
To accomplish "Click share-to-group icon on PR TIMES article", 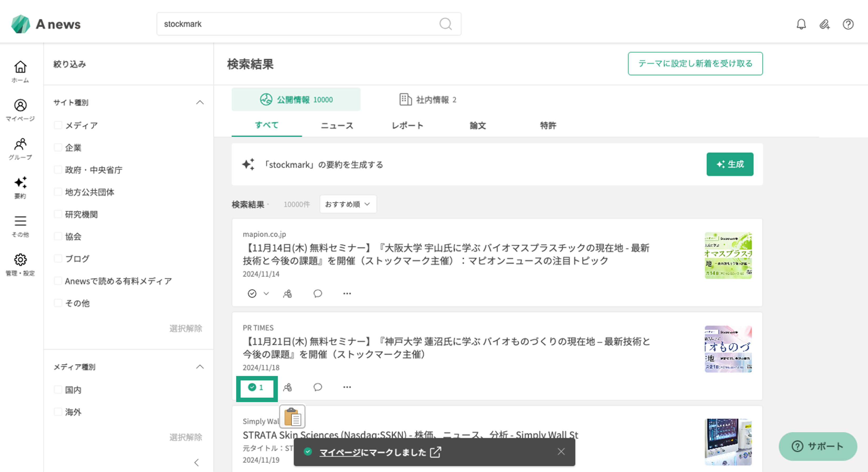I will pyautogui.click(x=287, y=387).
